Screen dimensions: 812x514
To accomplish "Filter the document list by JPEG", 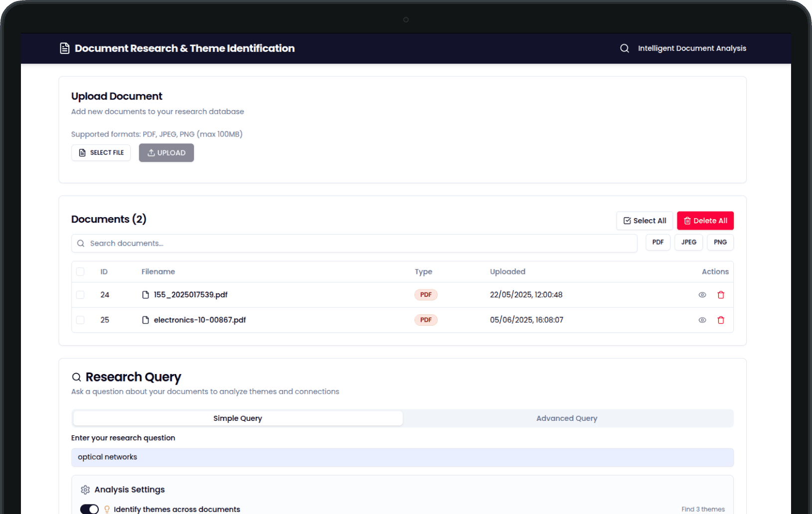I will [x=688, y=243].
